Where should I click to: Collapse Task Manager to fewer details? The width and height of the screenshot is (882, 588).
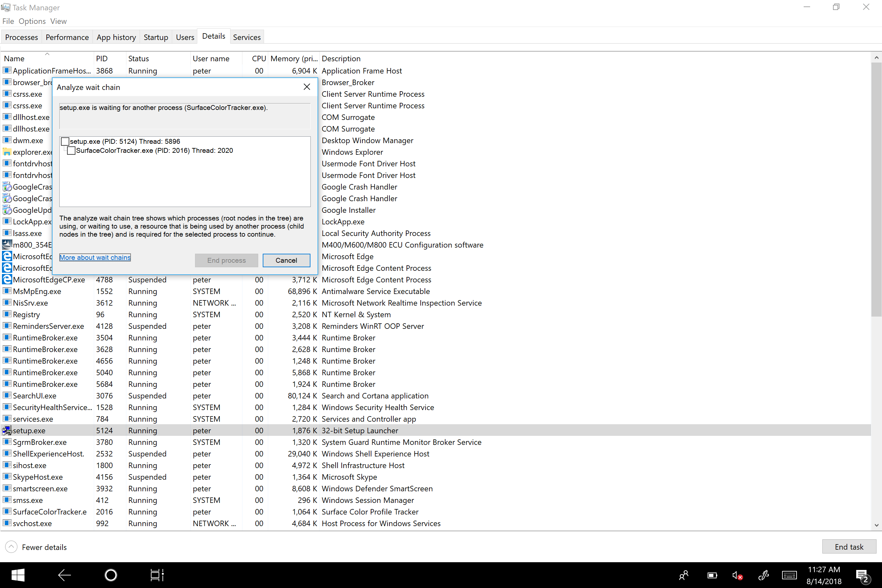pyautogui.click(x=36, y=547)
